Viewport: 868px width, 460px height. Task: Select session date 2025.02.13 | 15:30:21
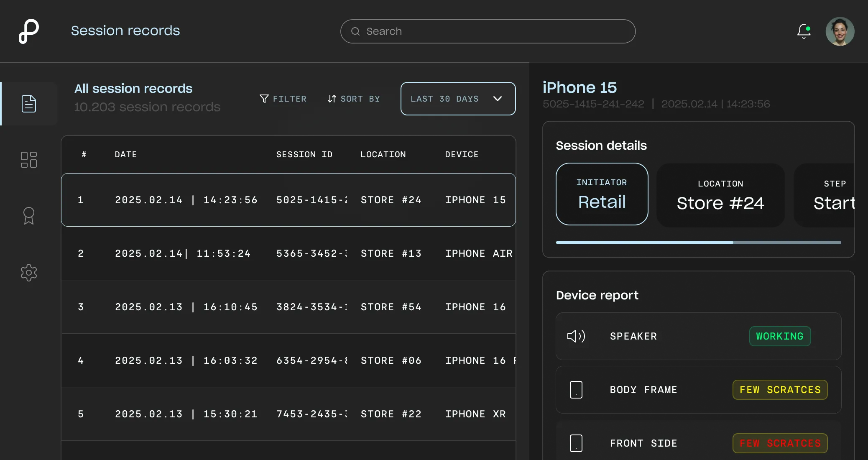tap(186, 414)
